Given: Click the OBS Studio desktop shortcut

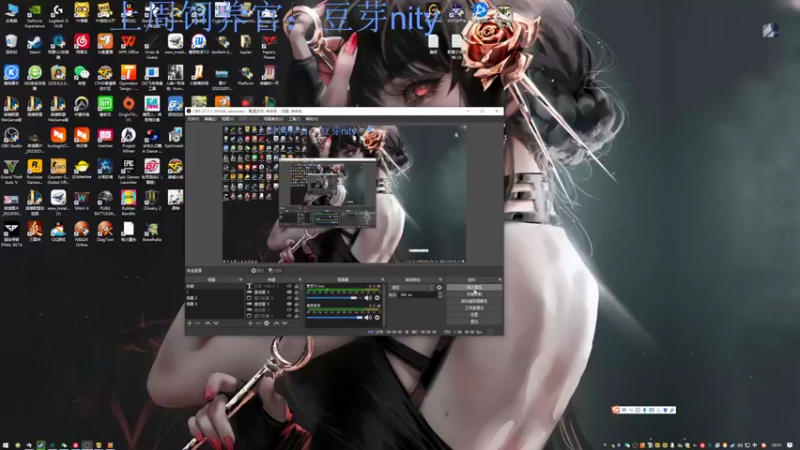Looking at the screenshot, I should [11, 138].
